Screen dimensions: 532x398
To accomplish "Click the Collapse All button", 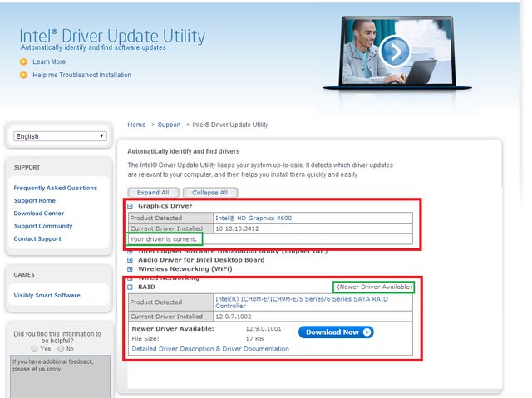I will (x=210, y=193).
